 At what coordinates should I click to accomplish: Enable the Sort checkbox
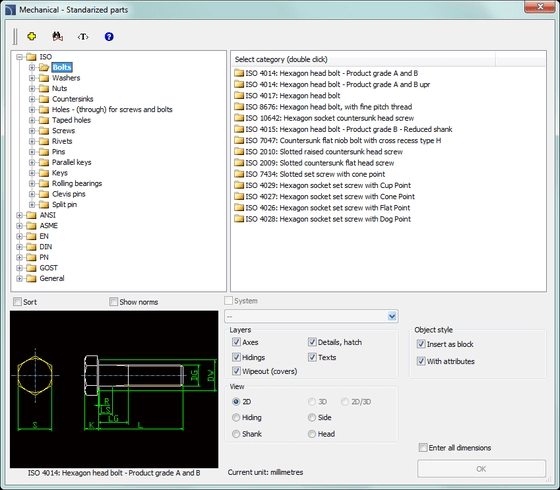17,302
